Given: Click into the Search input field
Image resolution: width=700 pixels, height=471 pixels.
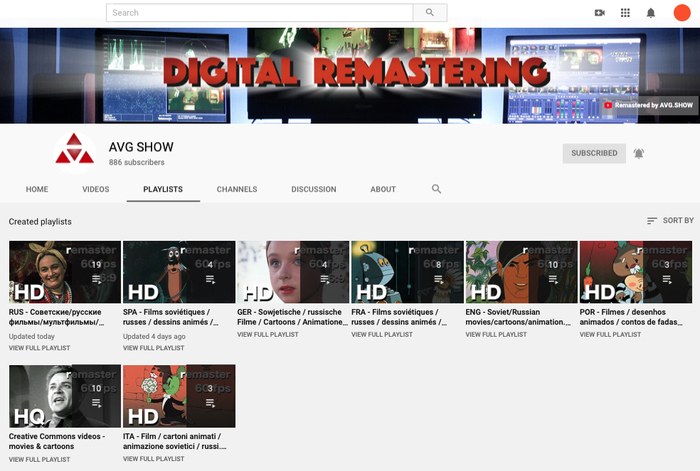Looking at the screenshot, I should pyautogui.click(x=259, y=13).
